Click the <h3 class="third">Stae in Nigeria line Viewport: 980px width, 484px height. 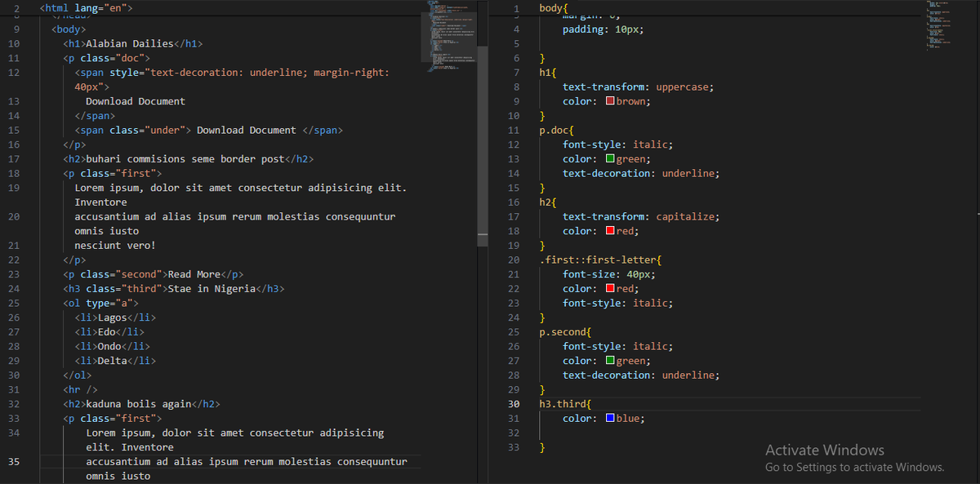174,289
